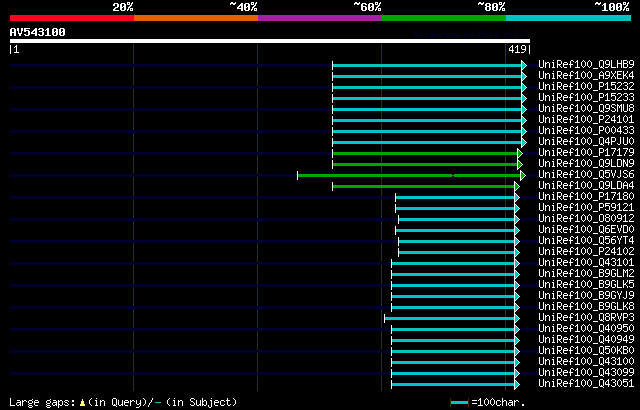The height and width of the screenshot is (410, 640).
Task: Select hit UniRef100_Q40949
Action: pyautogui.click(x=586, y=340)
